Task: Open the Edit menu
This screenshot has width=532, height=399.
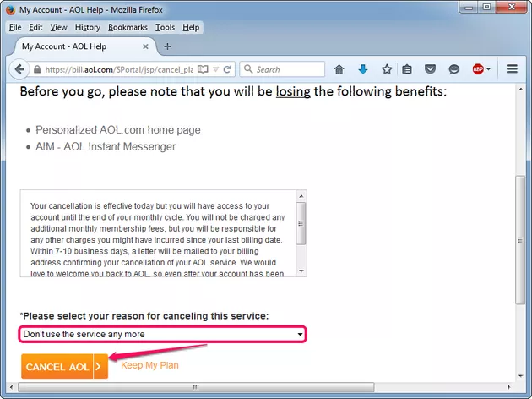Action: (35, 27)
